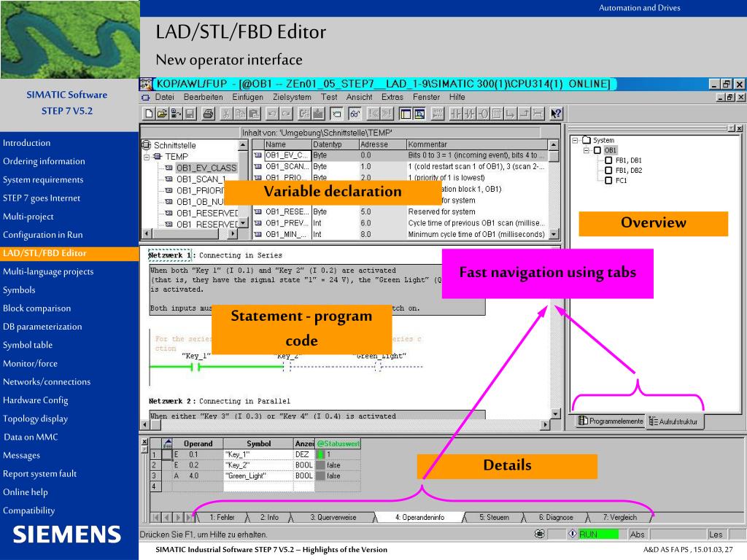Collapse the System node in overview tree
The height and width of the screenshot is (560, 747).
pyautogui.click(x=576, y=140)
